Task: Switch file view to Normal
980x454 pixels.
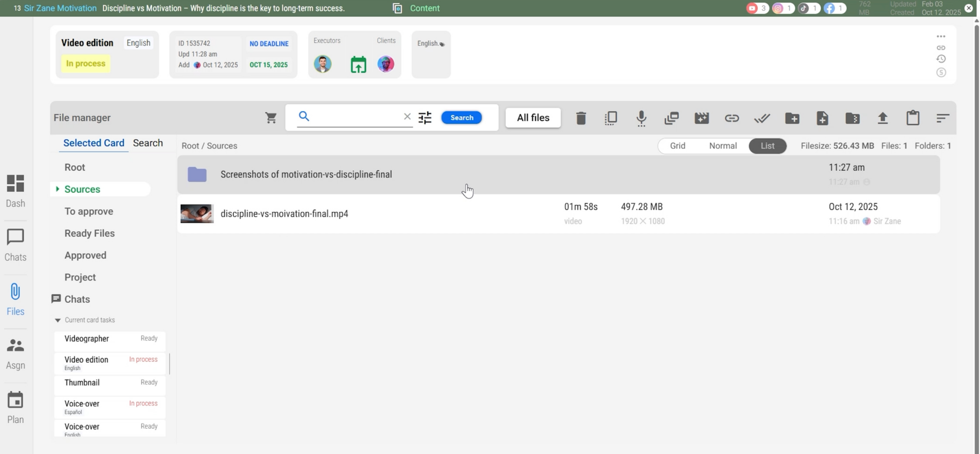Action: (723, 146)
